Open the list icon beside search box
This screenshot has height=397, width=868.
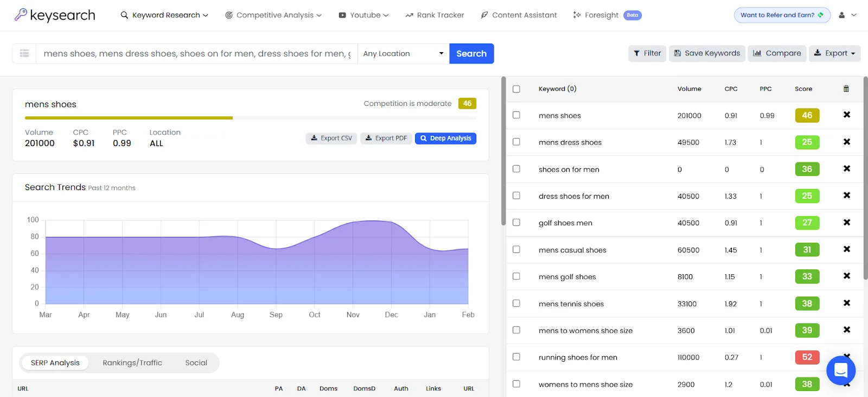[x=24, y=53]
